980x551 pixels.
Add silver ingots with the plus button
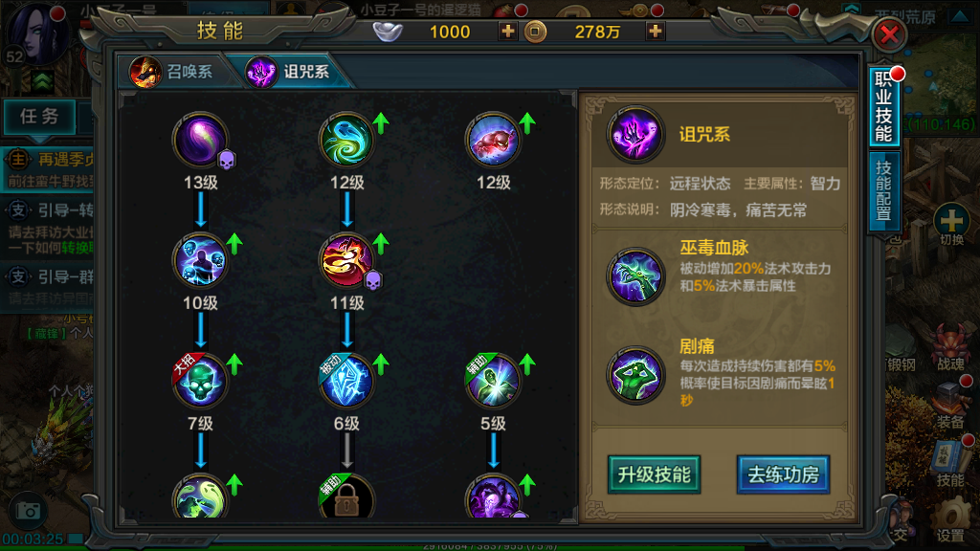[x=507, y=31]
